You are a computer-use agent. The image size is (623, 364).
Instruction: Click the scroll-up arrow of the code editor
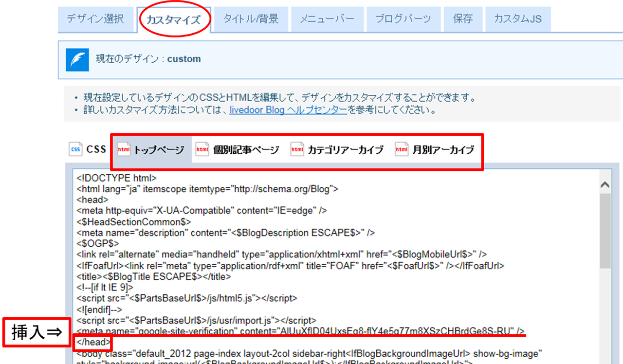[x=605, y=184]
